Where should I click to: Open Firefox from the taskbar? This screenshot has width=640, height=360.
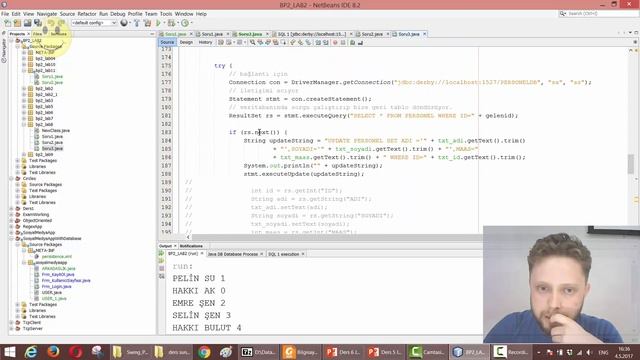[53, 352]
